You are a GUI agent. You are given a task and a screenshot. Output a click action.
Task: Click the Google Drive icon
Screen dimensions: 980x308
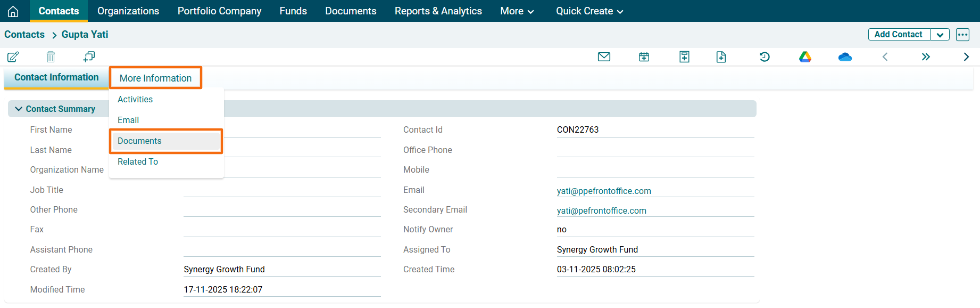(805, 57)
